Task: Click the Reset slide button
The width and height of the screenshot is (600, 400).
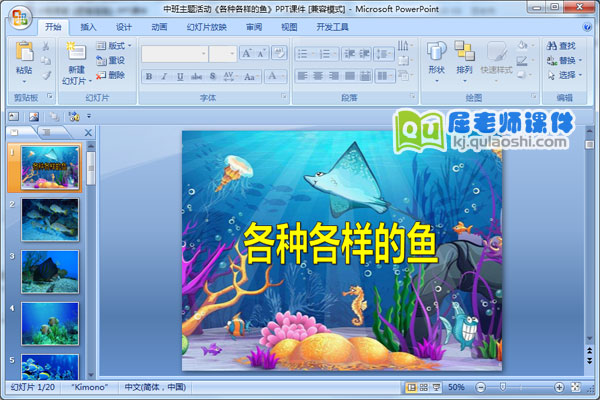Action: (x=111, y=60)
